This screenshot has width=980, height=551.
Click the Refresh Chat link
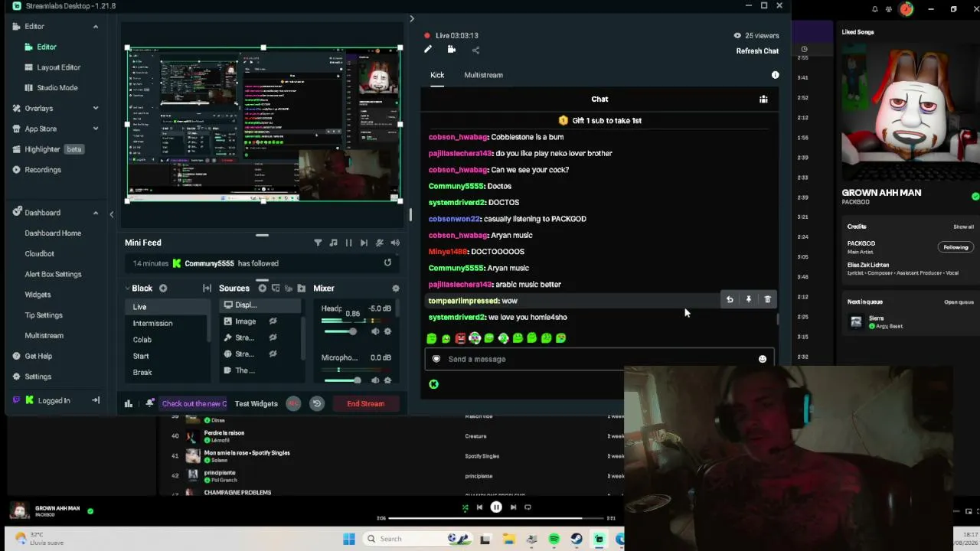click(x=757, y=51)
